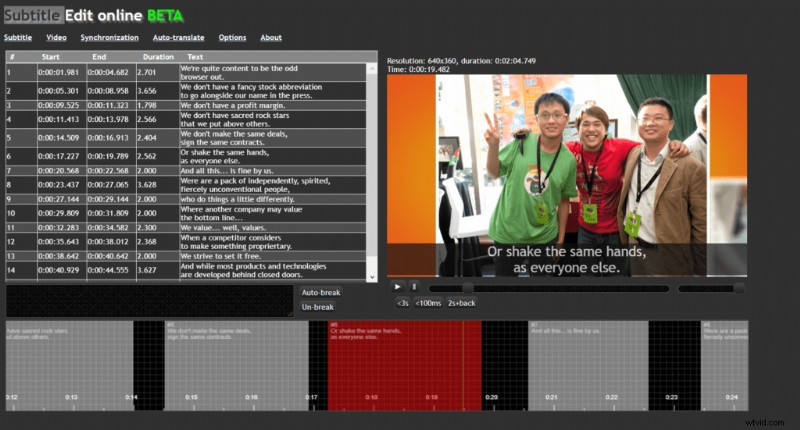This screenshot has width=800, height=430.
Task: Open the About menu item
Action: click(271, 37)
